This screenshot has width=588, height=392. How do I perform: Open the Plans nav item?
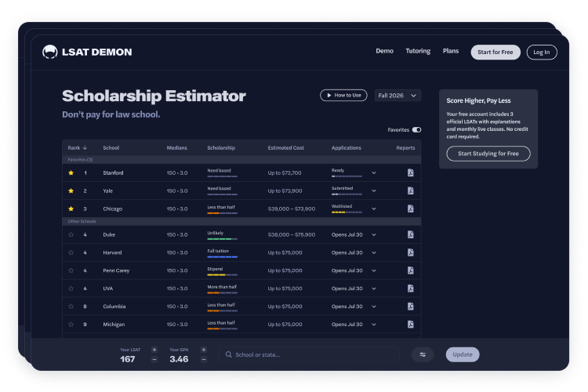451,51
